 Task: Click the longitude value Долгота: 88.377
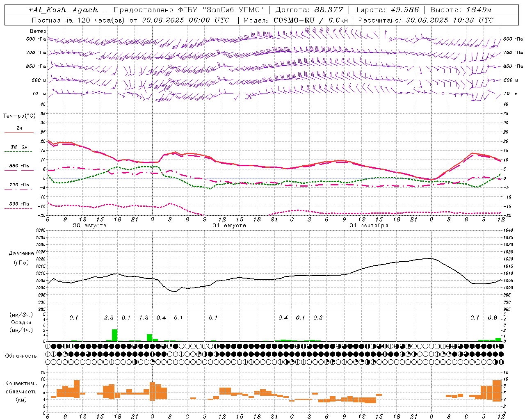point(309,10)
